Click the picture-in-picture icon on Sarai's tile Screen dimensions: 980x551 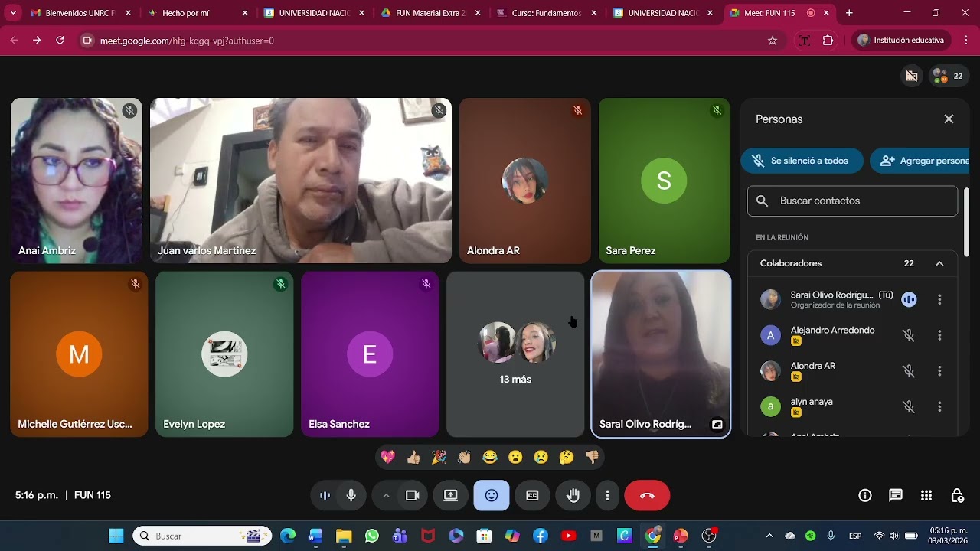(717, 424)
